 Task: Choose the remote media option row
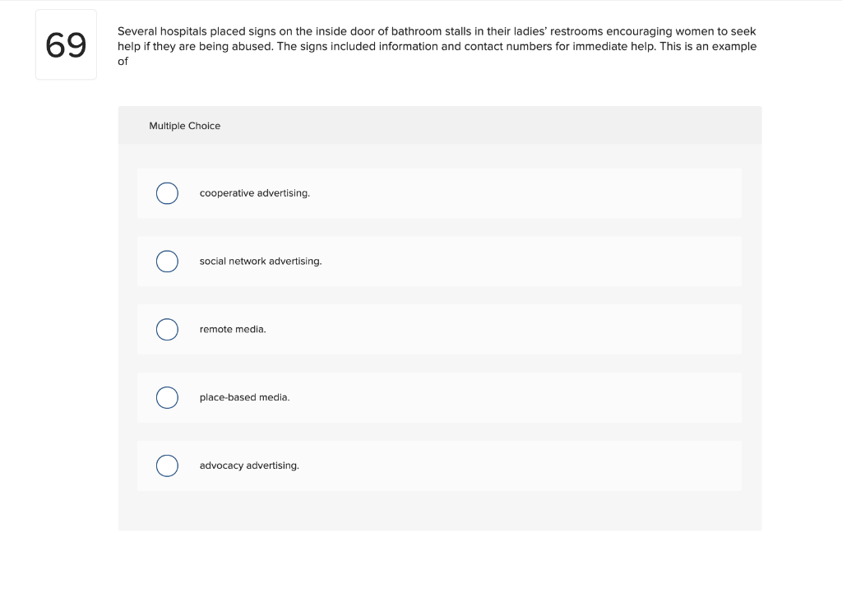tap(439, 329)
